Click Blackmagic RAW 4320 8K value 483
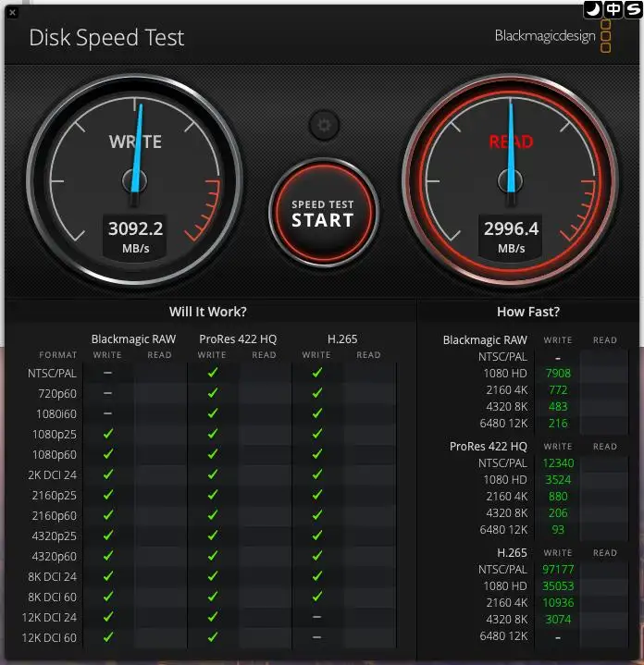 tap(558, 406)
